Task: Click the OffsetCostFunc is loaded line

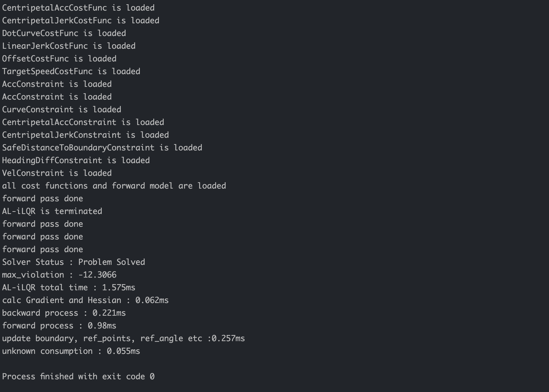Action: click(x=59, y=59)
